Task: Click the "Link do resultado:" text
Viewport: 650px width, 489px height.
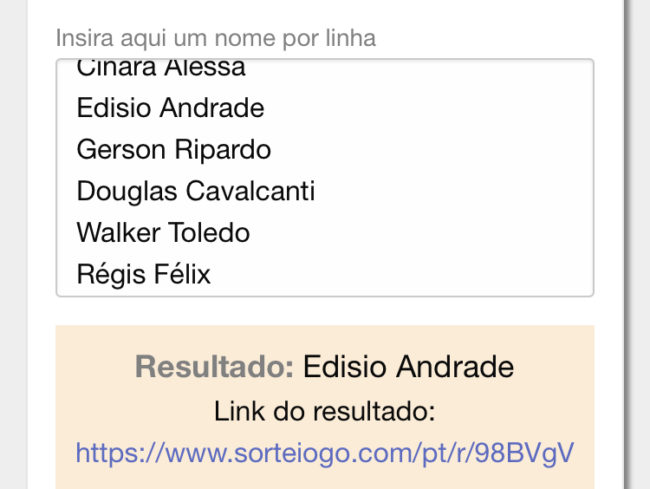Action: (x=325, y=411)
